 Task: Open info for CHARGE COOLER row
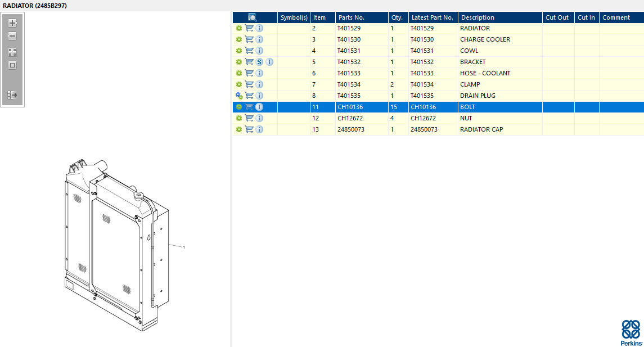point(259,39)
